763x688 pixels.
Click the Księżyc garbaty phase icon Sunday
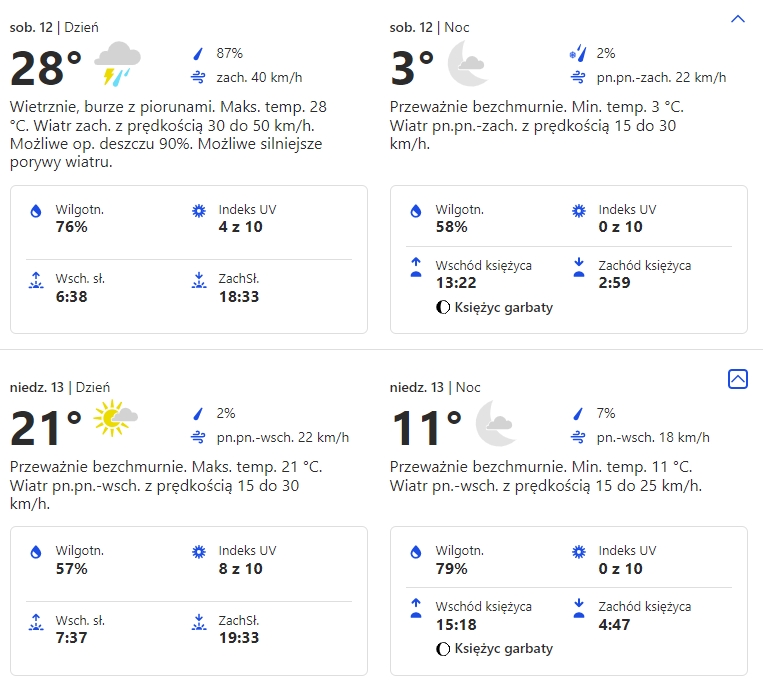click(443, 649)
